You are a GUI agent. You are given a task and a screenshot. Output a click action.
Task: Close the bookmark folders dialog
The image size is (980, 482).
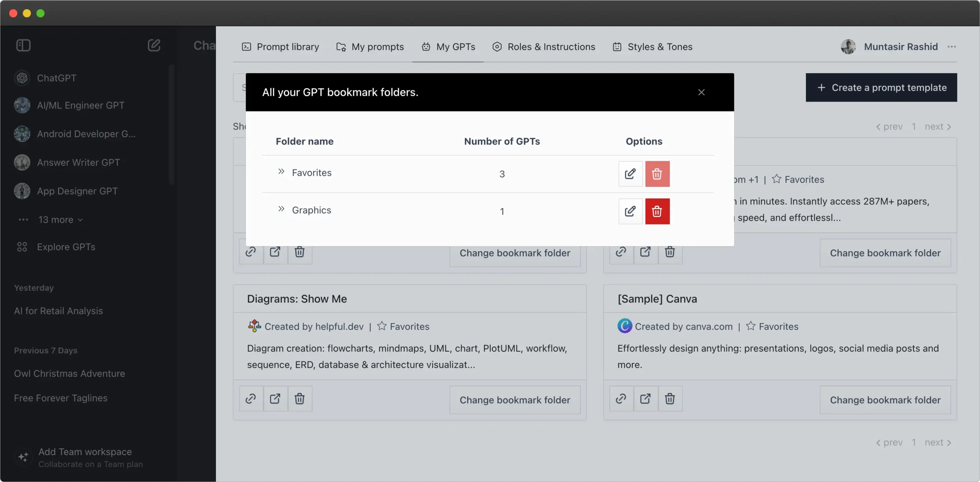tap(701, 92)
